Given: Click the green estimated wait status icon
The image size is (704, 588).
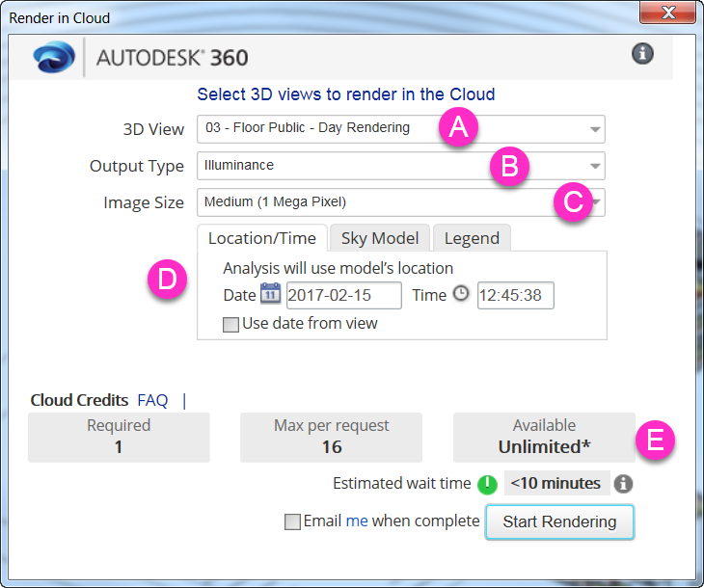Looking at the screenshot, I should pos(487,484).
